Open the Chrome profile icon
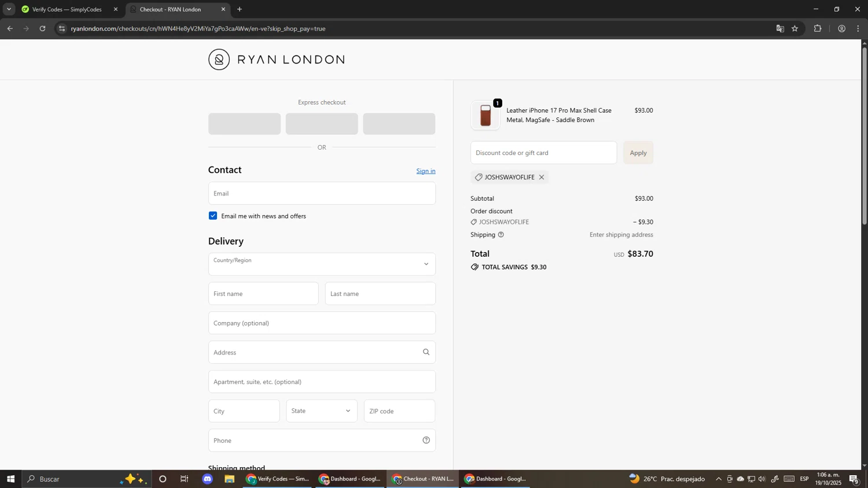Viewport: 868px width, 488px height. [x=842, y=28]
